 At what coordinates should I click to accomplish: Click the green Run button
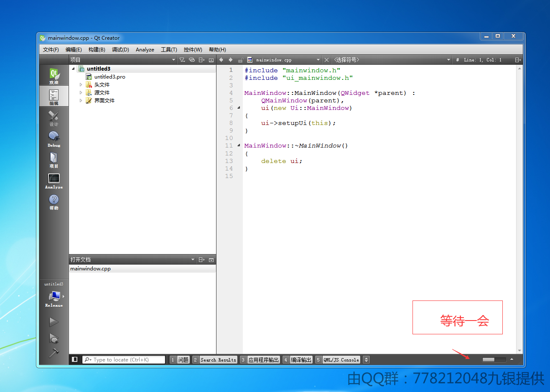click(54, 322)
